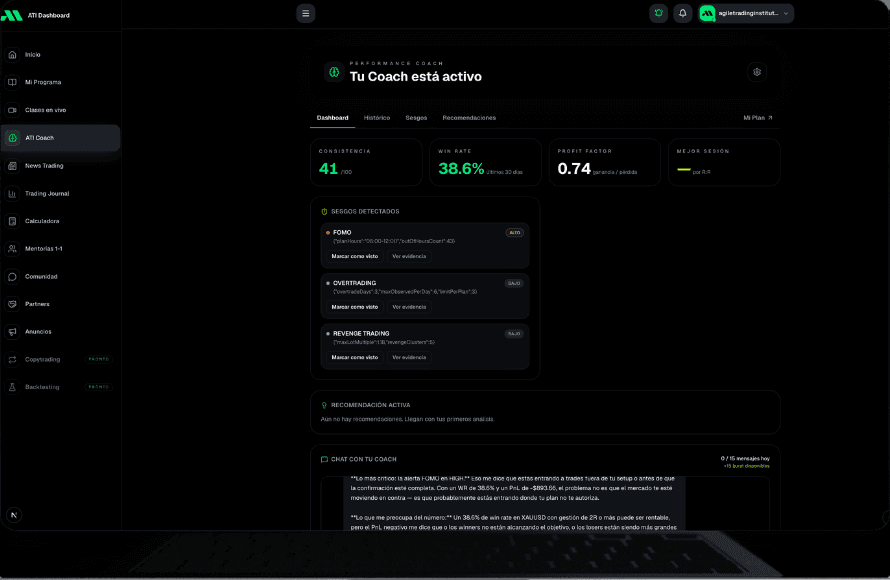
Task: Open the Mi Plan external link
Action: pos(758,118)
